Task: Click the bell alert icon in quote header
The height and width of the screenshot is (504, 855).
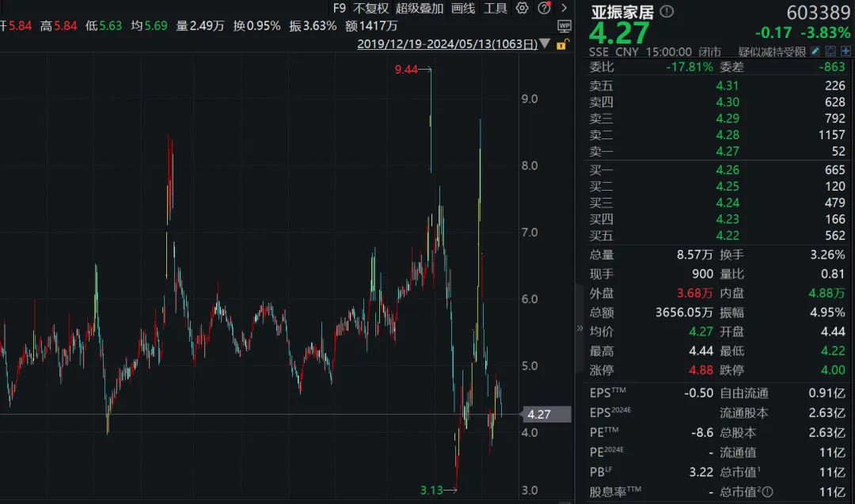Action: click(830, 51)
